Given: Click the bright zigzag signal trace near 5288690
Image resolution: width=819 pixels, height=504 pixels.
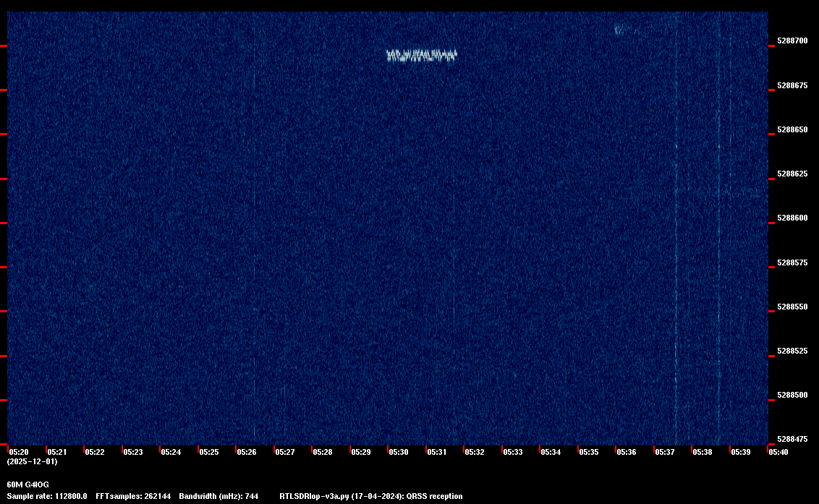Looking at the screenshot, I should pos(422,56).
